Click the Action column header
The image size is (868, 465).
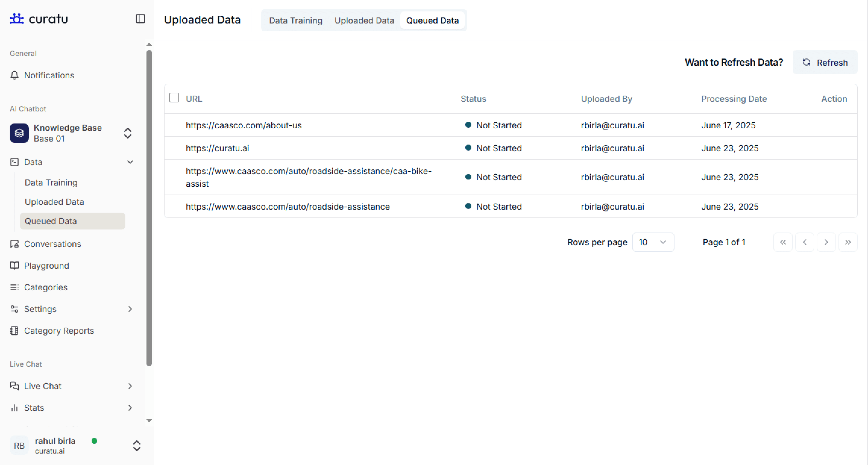[x=834, y=99]
